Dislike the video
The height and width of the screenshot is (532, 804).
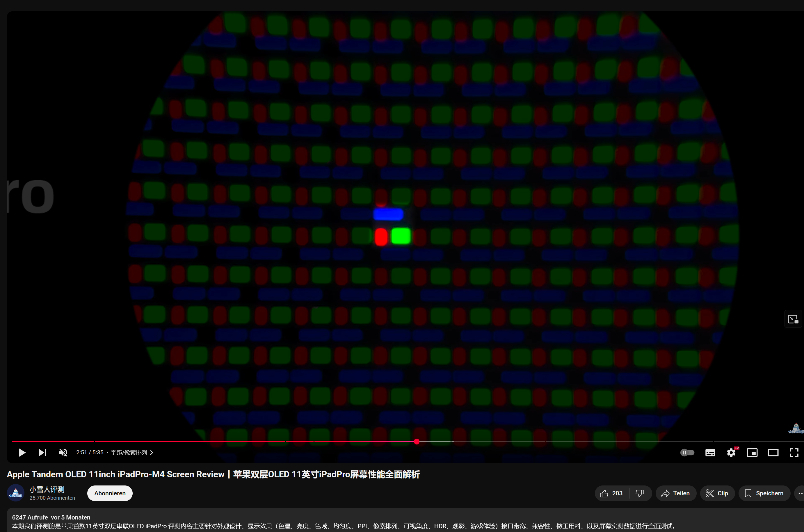click(x=640, y=493)
